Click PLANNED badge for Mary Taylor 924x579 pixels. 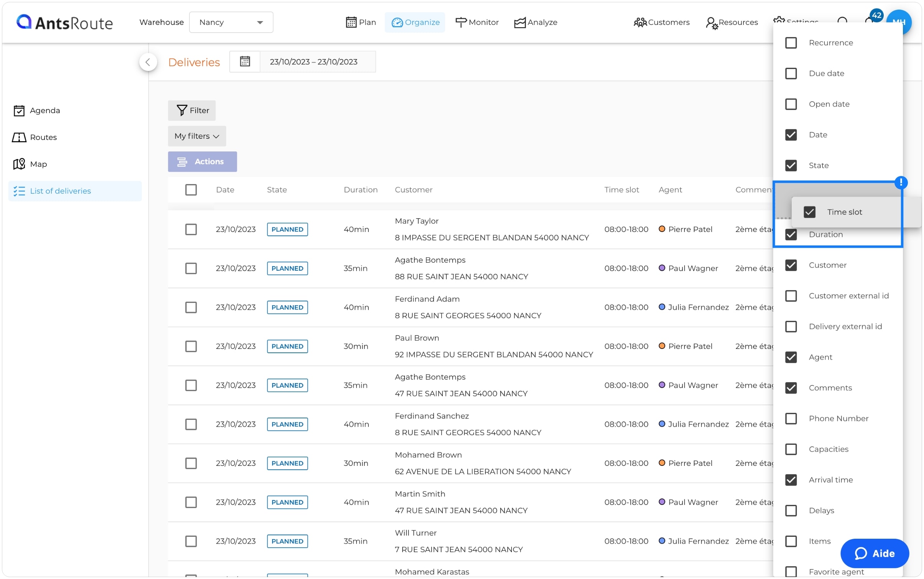click(x=287, y=229)
